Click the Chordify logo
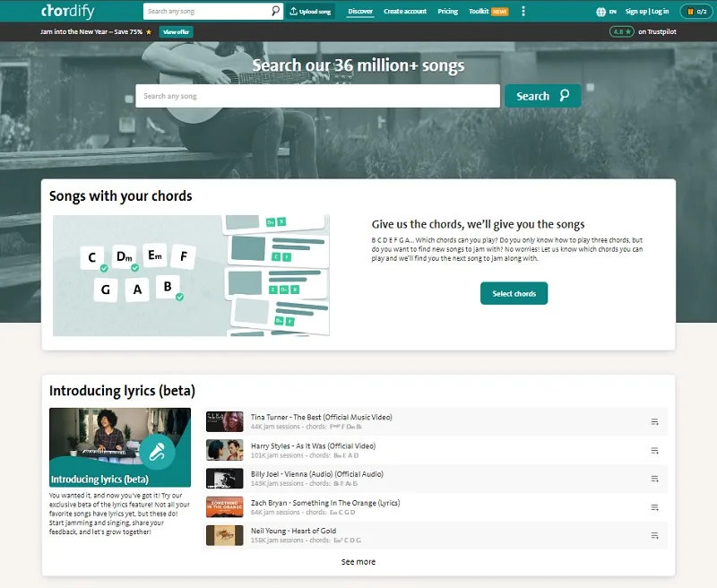The width and height of the screenshot is (717, 588). tap(68, 11)
